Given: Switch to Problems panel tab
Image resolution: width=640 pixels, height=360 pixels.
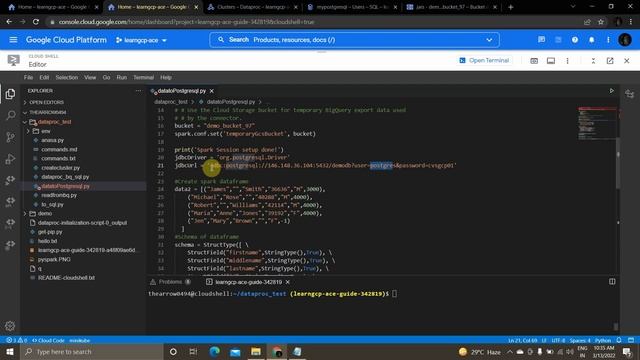Looking at the screenshot, I should click(170, 282).
